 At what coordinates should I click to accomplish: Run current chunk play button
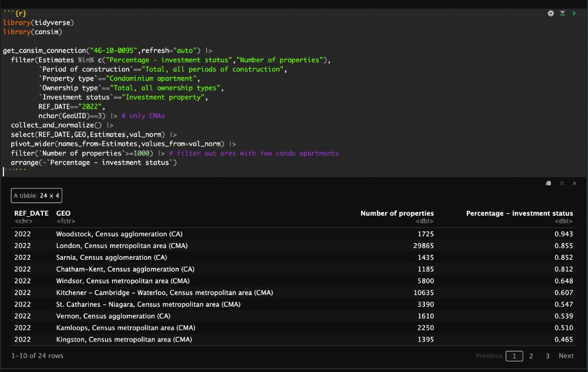click(x=574, y=14)
